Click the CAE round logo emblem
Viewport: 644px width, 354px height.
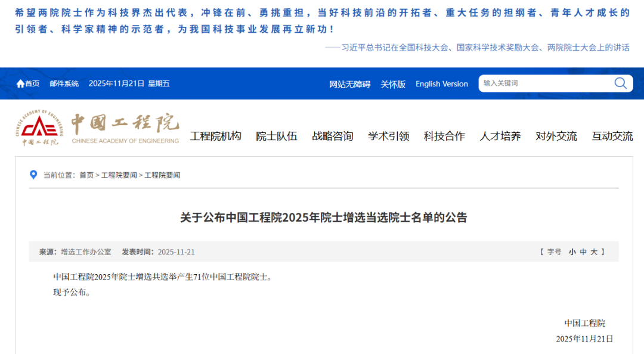pos(39,128)
